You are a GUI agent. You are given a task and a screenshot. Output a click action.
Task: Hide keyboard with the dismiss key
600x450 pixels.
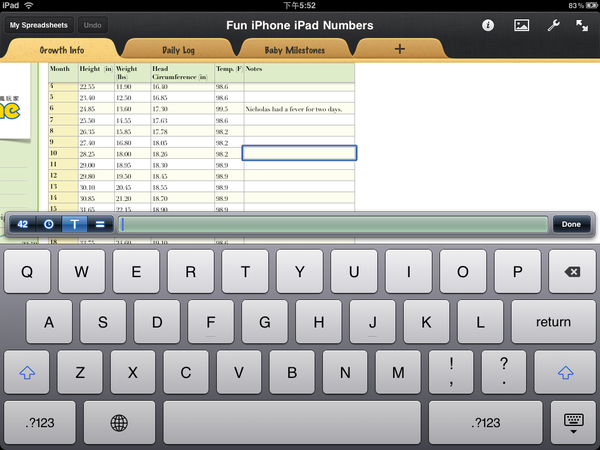pos(573,422)
